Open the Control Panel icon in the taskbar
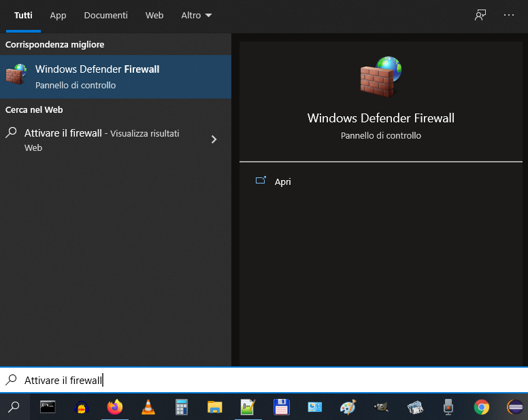528x420 pixels. pos(315,407)
